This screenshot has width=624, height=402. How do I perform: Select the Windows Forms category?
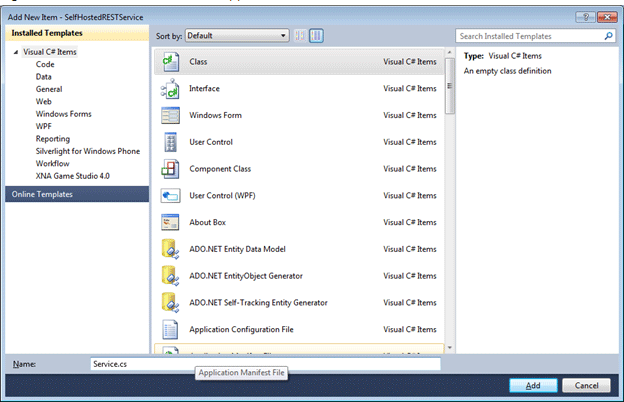coord(64,114)
